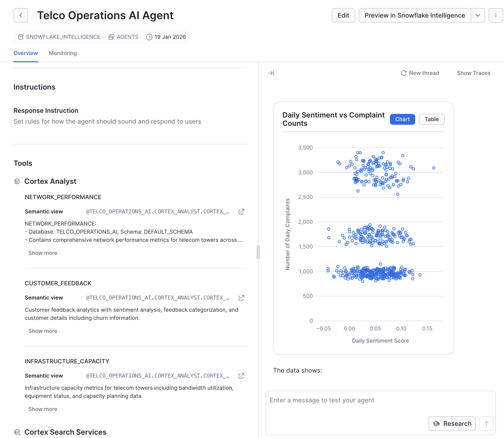Switch result view to Table

pos(431,119)
